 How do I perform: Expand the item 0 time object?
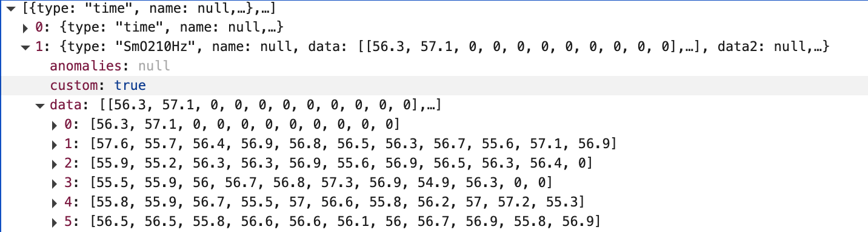coord(25,27)
